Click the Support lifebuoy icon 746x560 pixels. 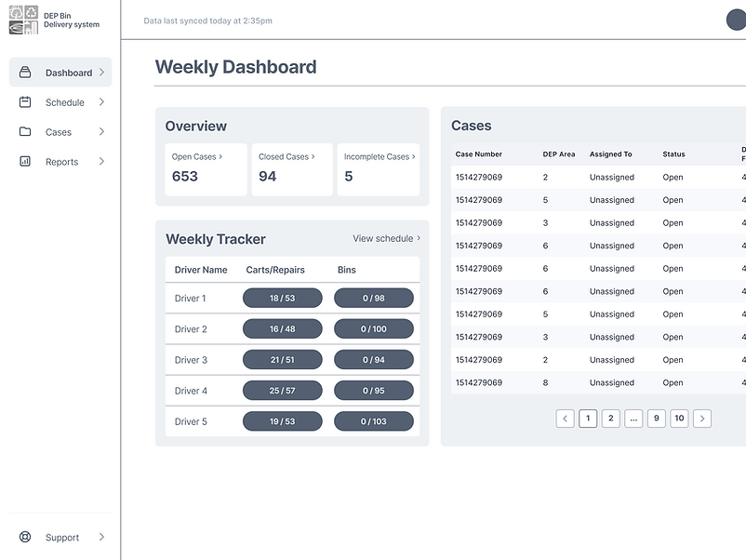coord(25,538)
